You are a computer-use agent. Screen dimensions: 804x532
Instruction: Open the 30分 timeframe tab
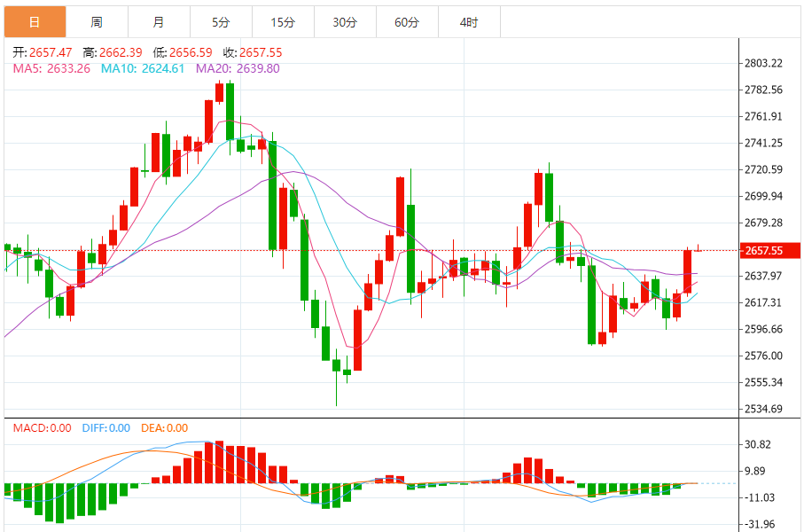pyautogui.click(x=345, y=22)
